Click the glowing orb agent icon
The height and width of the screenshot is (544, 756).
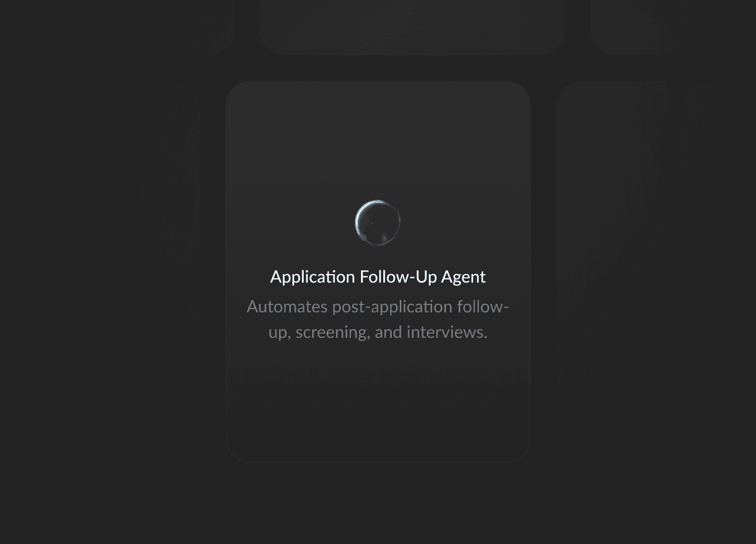tap(377, 223)
